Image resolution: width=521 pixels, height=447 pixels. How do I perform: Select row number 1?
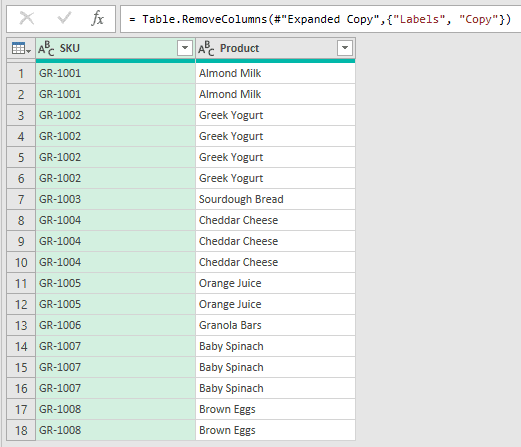click(x=21, y=73)
